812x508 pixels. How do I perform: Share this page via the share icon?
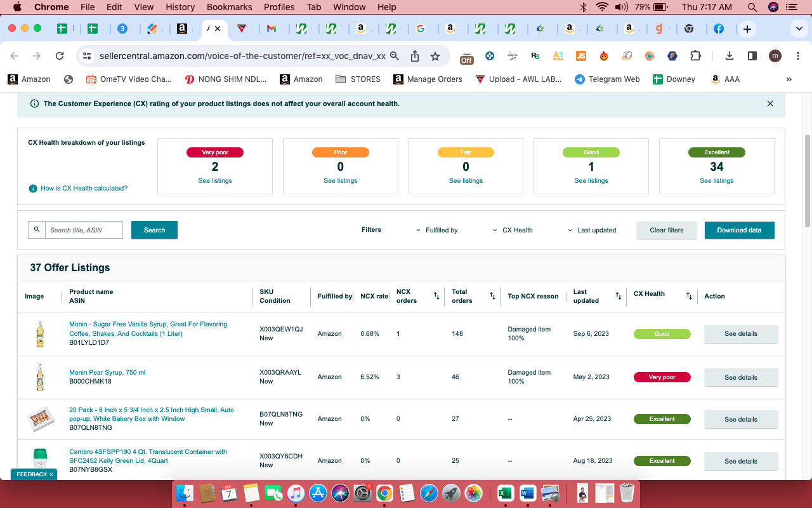(x=415, y=56)
